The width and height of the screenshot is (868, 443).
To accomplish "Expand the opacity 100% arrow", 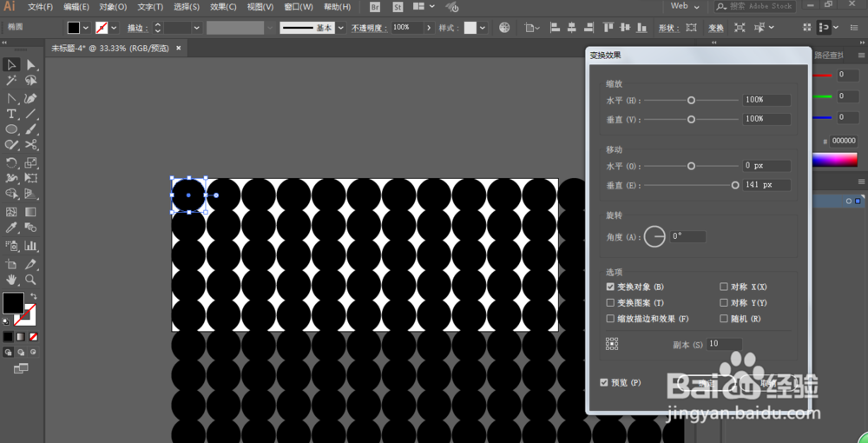I will click(x=429, y=28).
